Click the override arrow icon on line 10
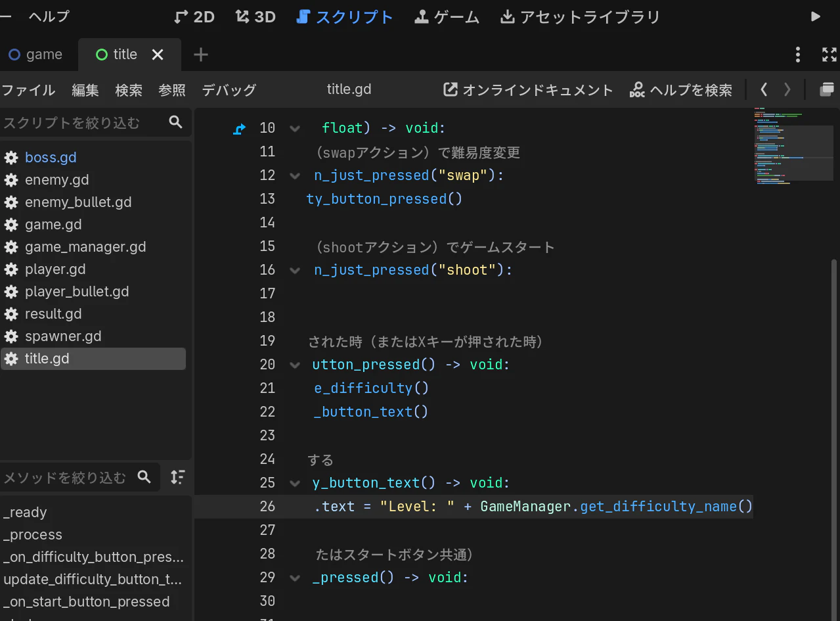 [240, 129]
